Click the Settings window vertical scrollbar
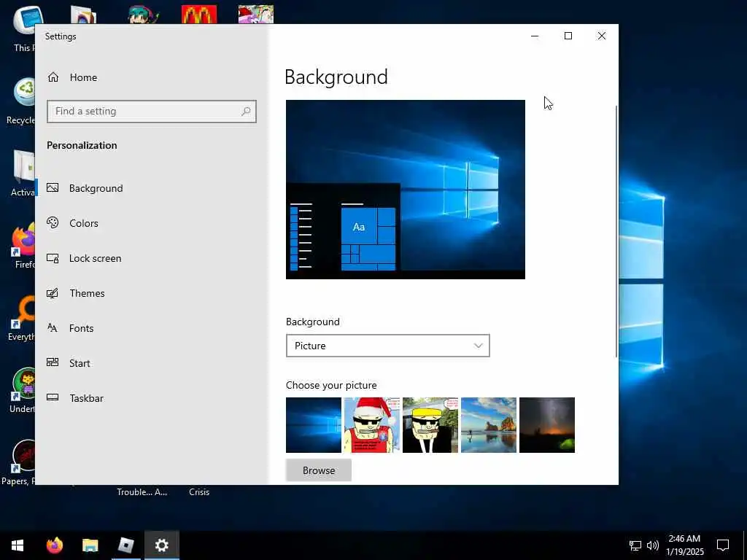 point(616,231)
